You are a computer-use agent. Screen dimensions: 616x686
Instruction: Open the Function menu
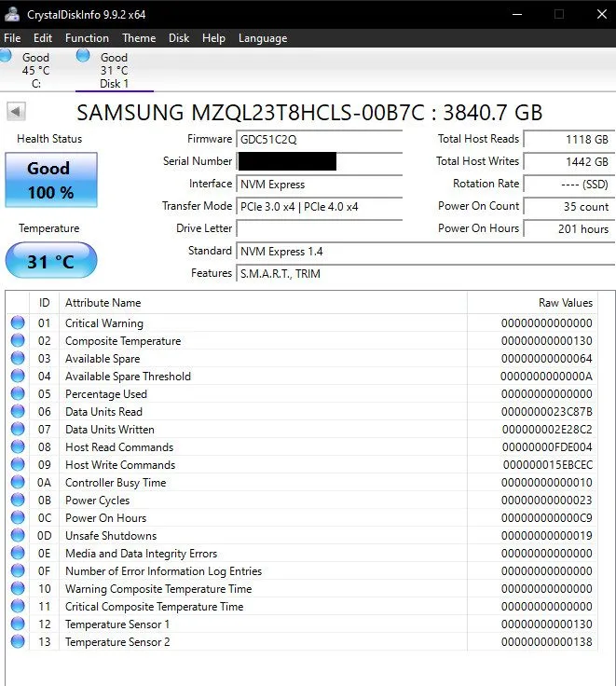[x=87, y=38]
